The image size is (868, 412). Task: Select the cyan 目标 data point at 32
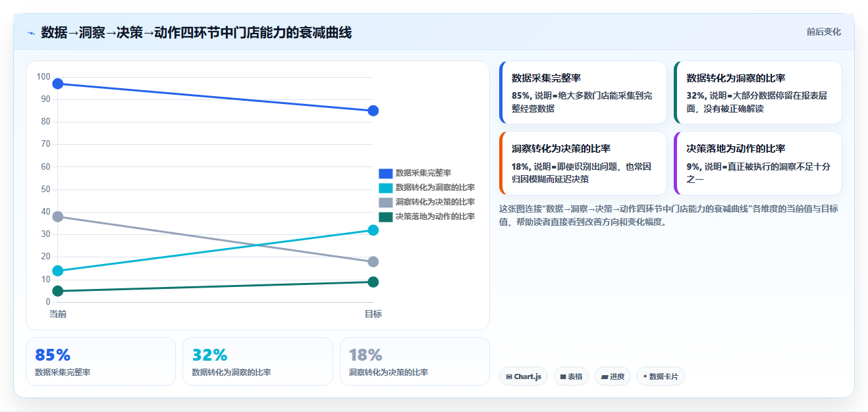tap(373, 230)
